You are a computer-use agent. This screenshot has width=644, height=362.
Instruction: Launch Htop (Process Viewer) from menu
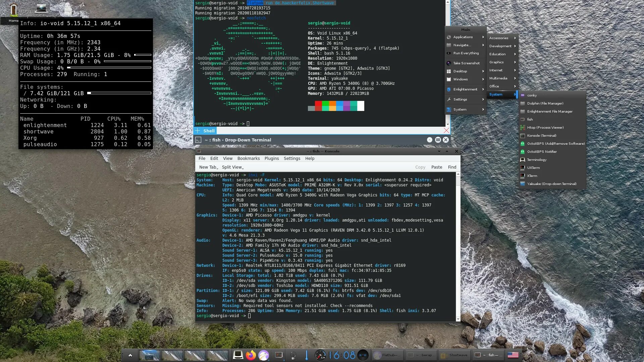pyautogui.click(x=552, y=127)
